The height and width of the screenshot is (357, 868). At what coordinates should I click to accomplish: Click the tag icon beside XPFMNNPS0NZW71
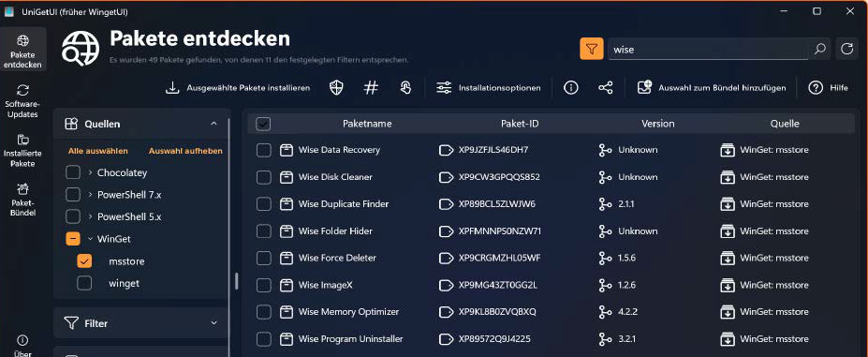446,231
